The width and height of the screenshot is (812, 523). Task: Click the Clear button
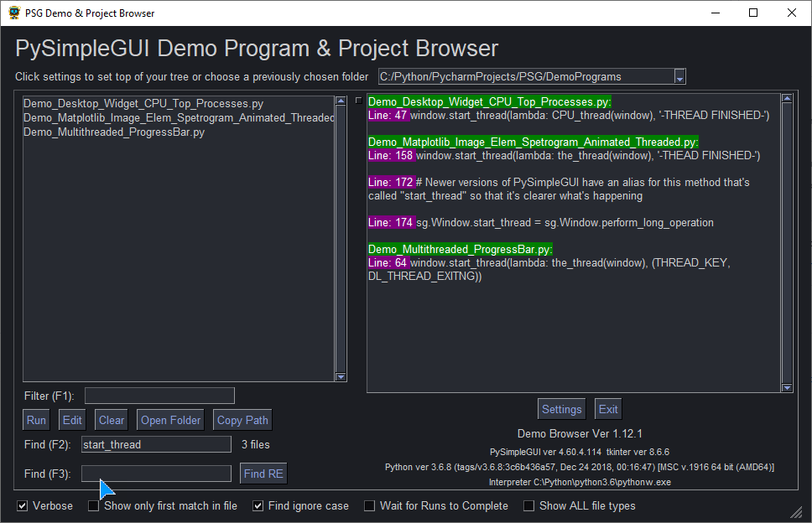click(112, 420)
